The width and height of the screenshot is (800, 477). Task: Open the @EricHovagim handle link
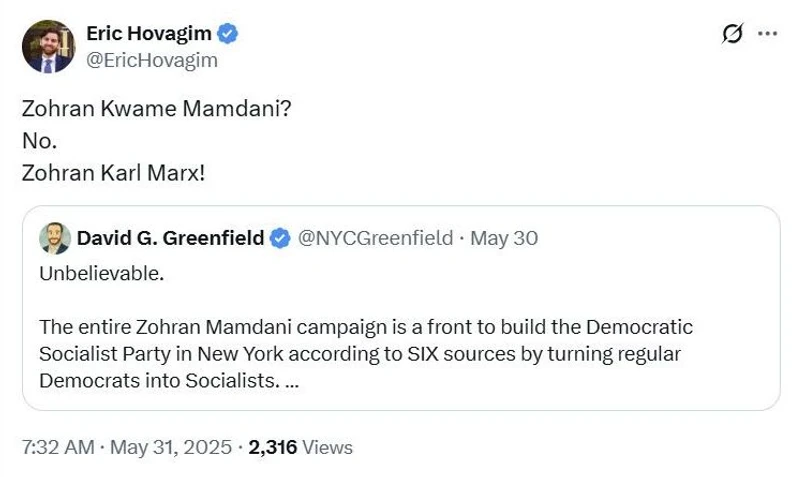pyautogui.click(x=152, y=60)
